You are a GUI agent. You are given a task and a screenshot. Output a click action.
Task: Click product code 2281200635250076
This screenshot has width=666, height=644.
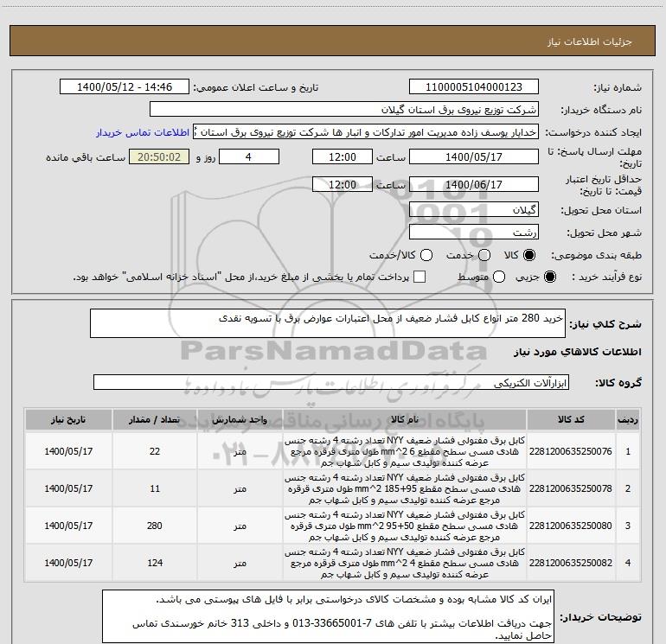point(571,451)
